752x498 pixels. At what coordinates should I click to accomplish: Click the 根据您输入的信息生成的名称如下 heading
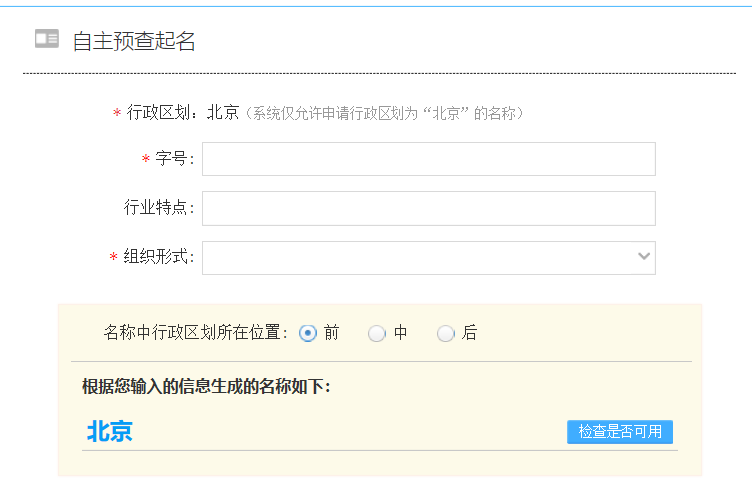pos(206,386)
